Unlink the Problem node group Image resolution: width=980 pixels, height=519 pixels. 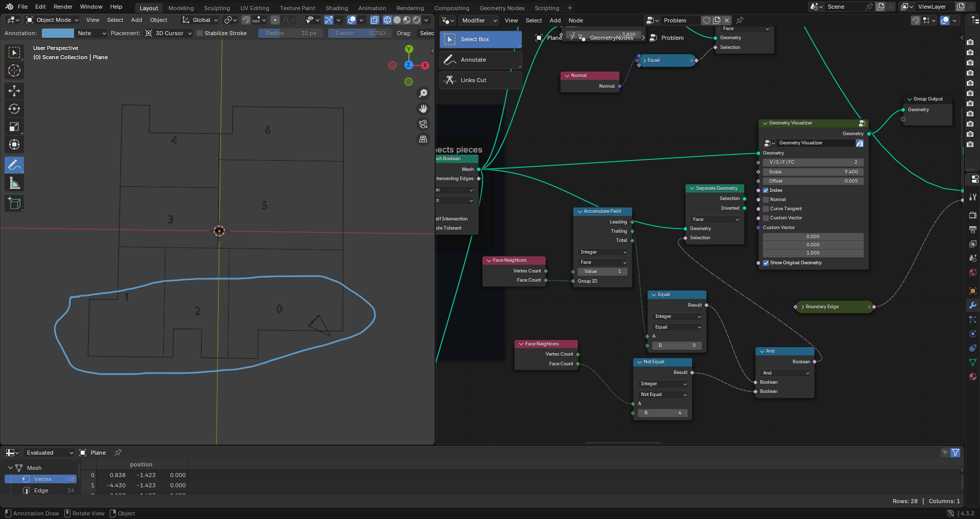(727, 20)
